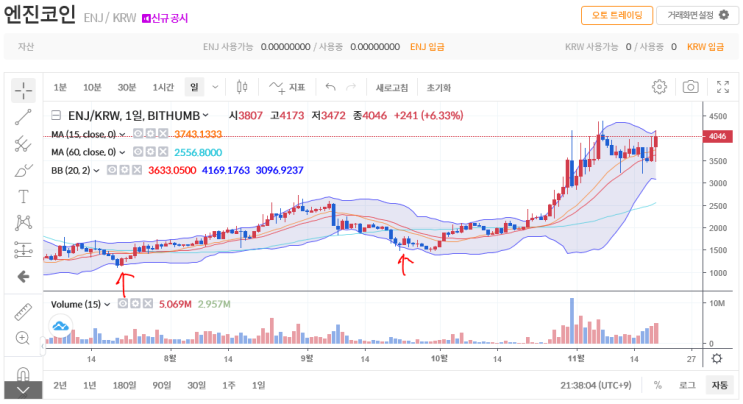
Task: Click the 새로고침 refresh button
Action: click(392, 88)
